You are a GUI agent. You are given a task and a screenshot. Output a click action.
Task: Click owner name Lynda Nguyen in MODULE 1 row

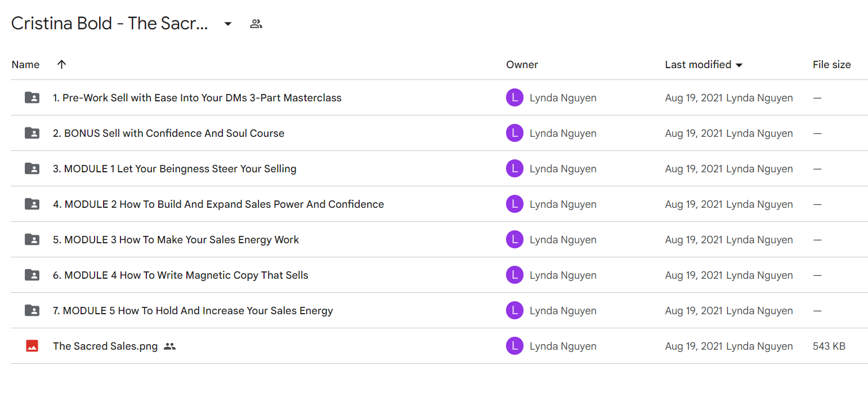click(563, 169)
